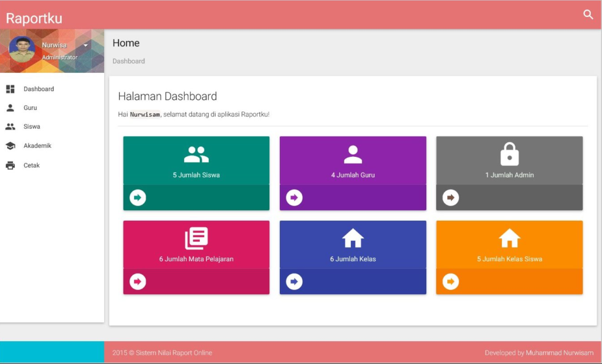The image size is (602, 364).
Task: Click the Muhammad Nurwisam developer link
Action: (559, 353)
